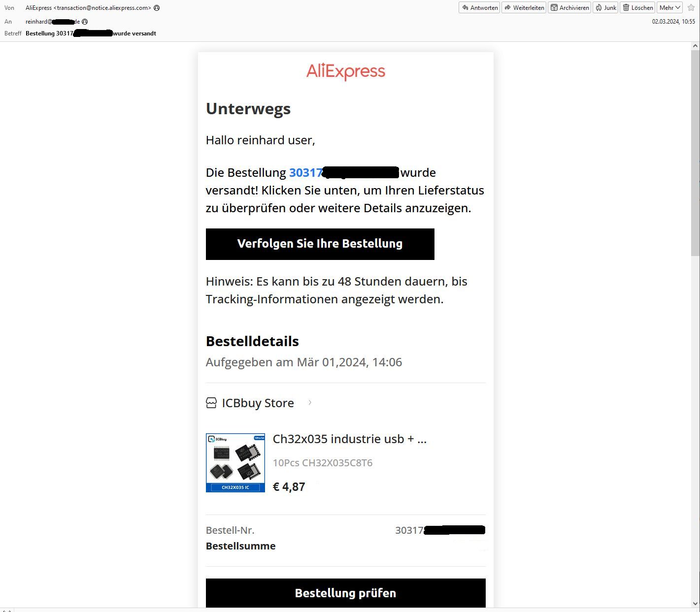
Task: Select the recipient address starting with reinhard@
Action: (x=53, y=22)
